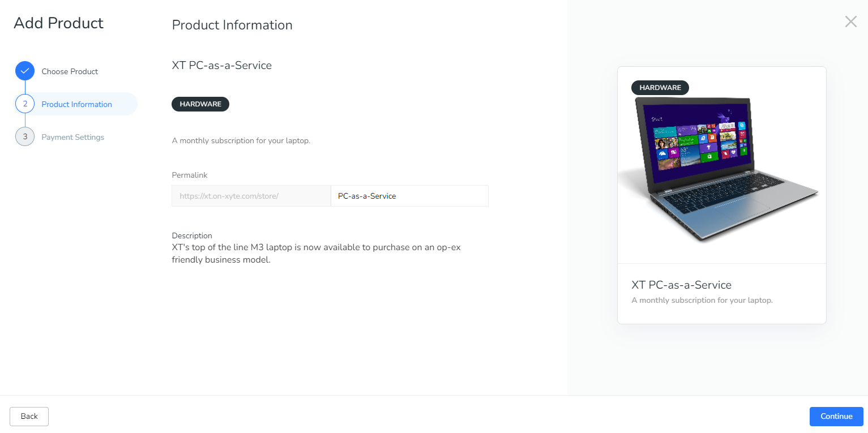Click the Back button

[x=29, y=416]
